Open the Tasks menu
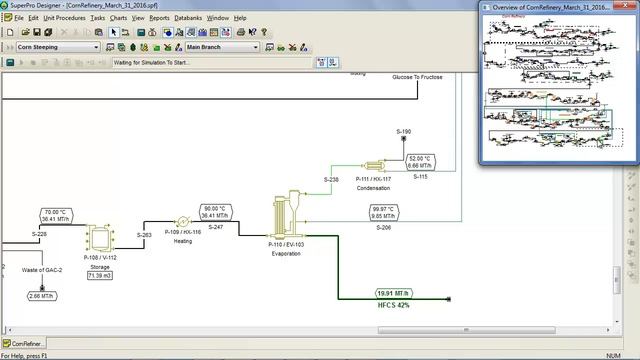640x360 pixels. [98, 18]
